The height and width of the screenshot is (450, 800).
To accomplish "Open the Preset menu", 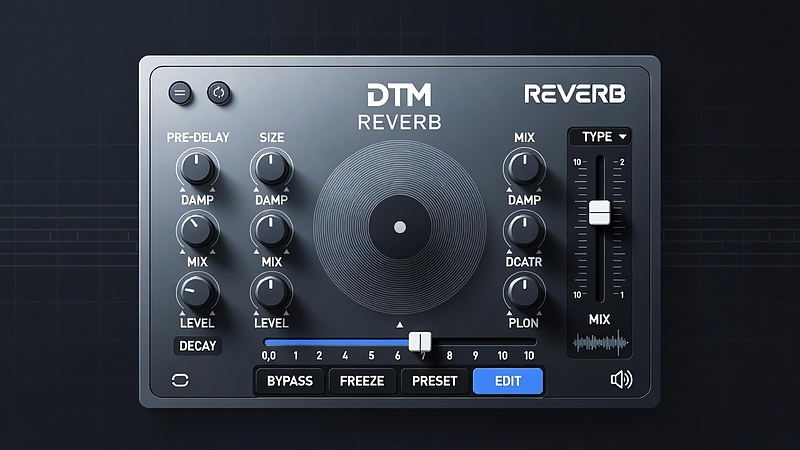I will 435,381.
